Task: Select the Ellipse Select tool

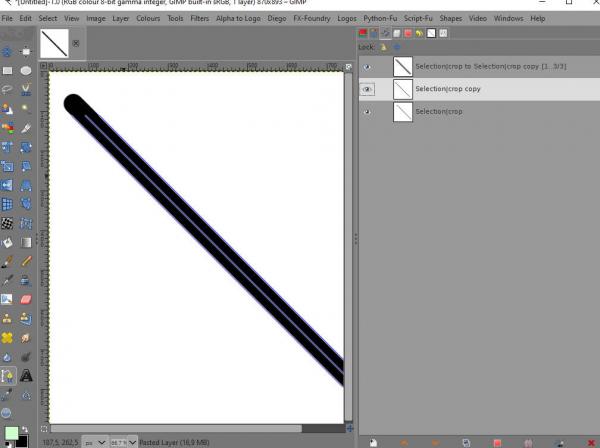Action: 26,70
